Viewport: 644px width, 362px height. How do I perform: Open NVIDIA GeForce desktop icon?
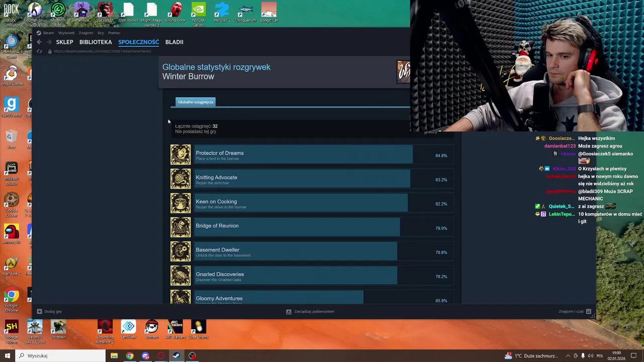click(198, 15)
